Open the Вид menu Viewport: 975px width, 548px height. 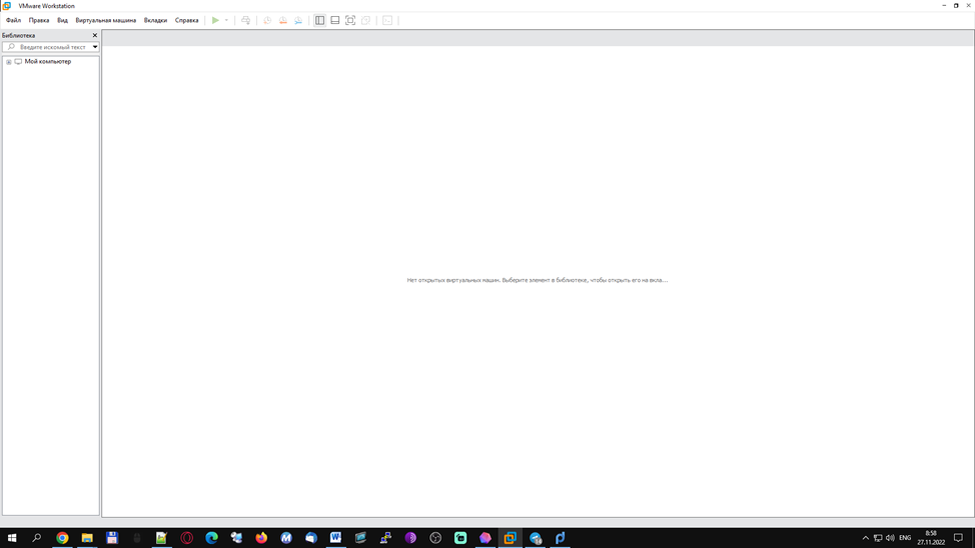62,21
